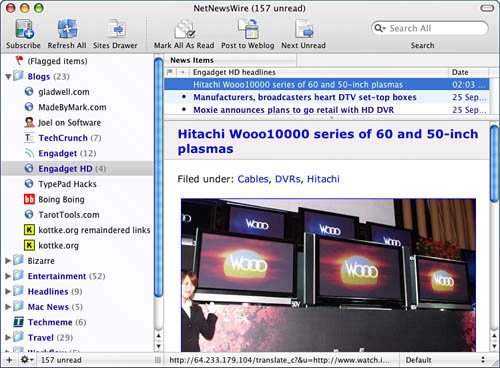Screen dimensions: 500x368
Task: Click the Engadget HD globe icon
Action: tap(29, 168)
